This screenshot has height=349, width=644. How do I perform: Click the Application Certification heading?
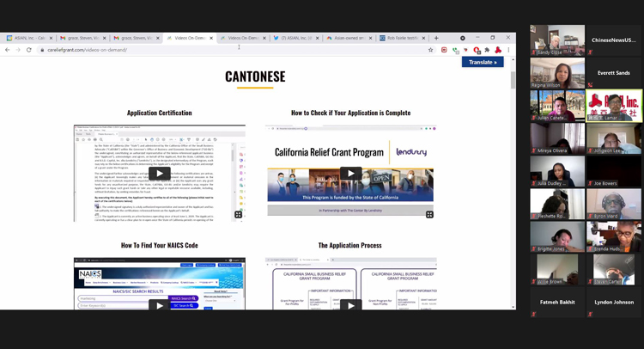160,113
